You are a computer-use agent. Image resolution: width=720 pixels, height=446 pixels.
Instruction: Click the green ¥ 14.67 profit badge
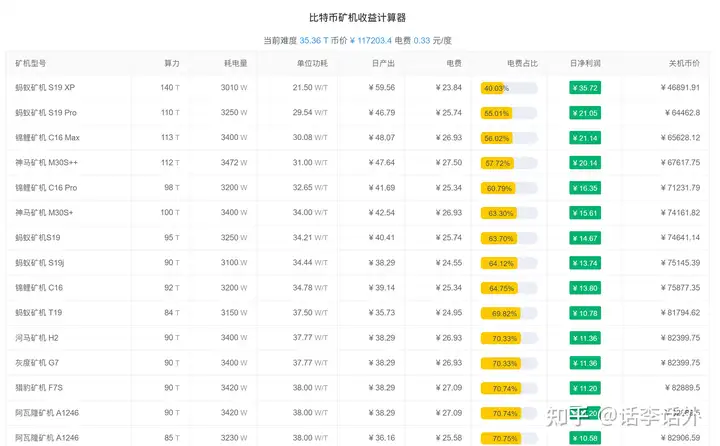[x=585, y=238]
